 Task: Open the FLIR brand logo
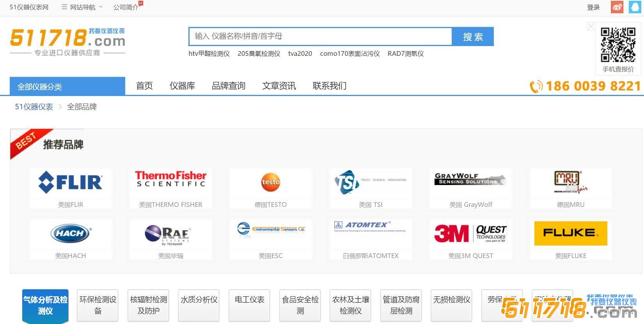(x=71, y=182)
